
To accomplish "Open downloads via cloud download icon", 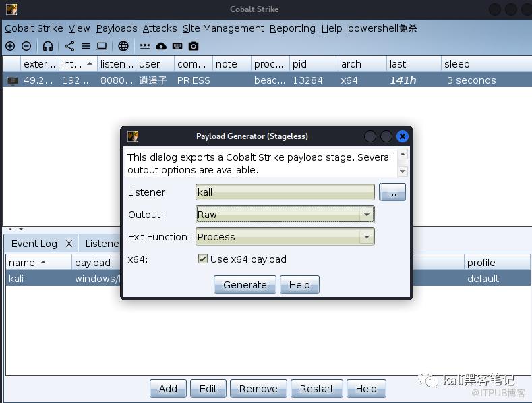I will 161,46.
